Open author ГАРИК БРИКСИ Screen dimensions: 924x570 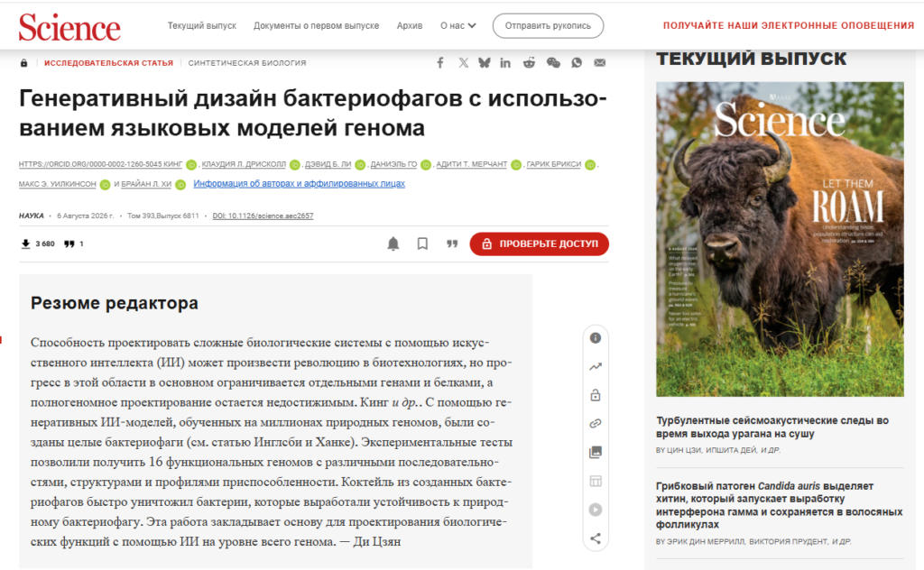(x=553, y=164)
